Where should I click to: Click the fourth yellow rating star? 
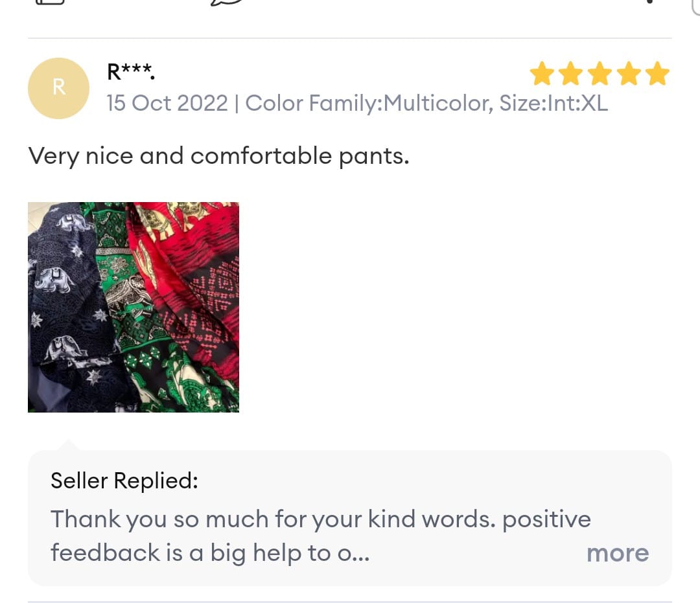coord(629,74)
